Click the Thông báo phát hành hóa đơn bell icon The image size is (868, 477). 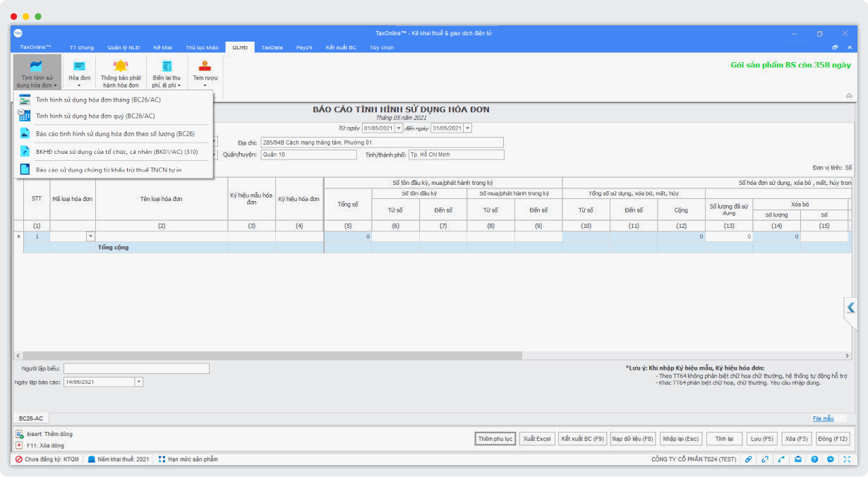(x=121, y=67)
